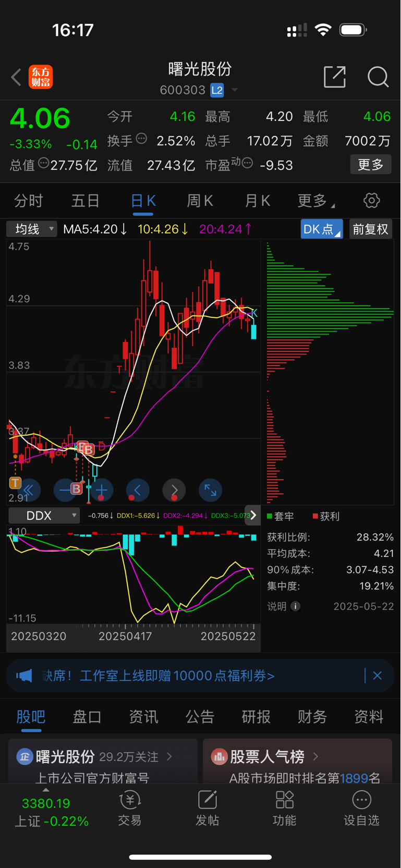The height and width of the screenshot is (868, 401).
Task: Tap the orange T marker on chart
Action: (15, 483)
